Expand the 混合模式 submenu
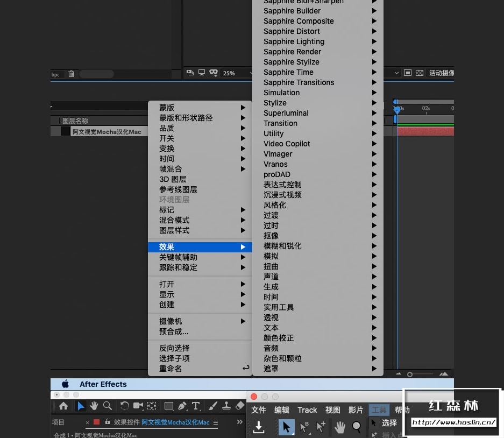Image resolution: width=504 pixels, height=438 pixels. pyautogui.click(x=200, y=220)
